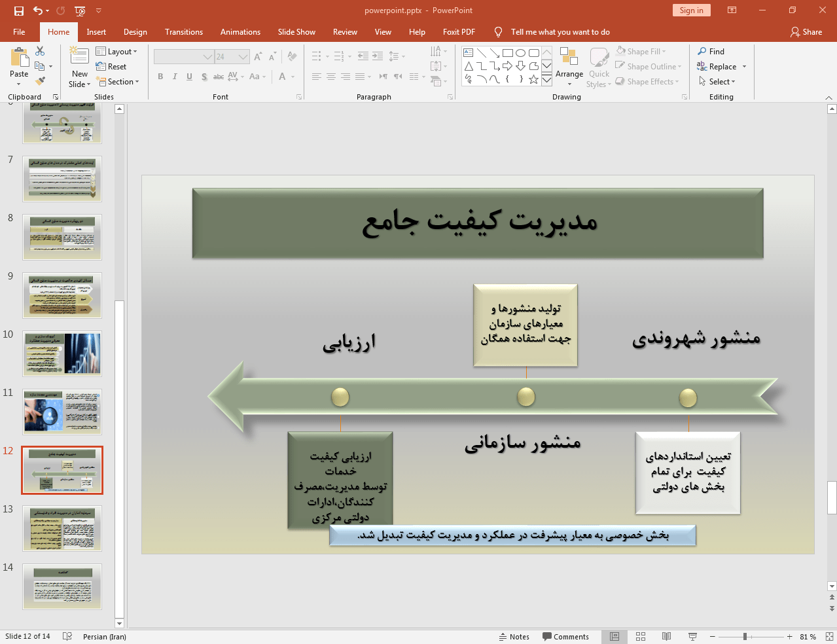
Task: Click the Decrease List Level icon
Action: tap(363, 56)
